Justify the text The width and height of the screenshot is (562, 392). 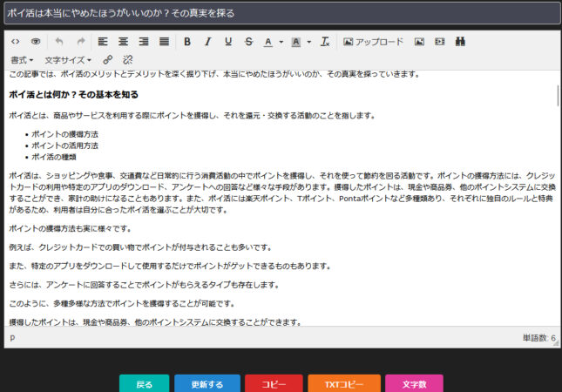[x=164, y=42]
